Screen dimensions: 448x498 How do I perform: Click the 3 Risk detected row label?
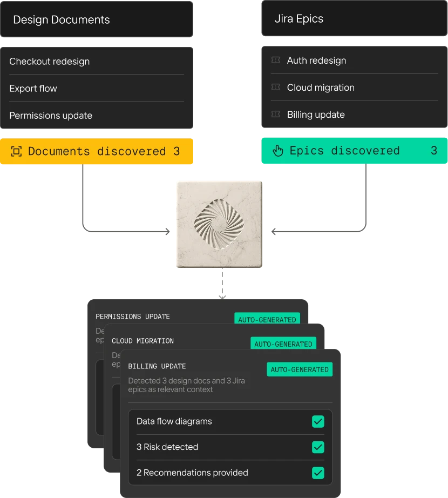coord(167,447)
